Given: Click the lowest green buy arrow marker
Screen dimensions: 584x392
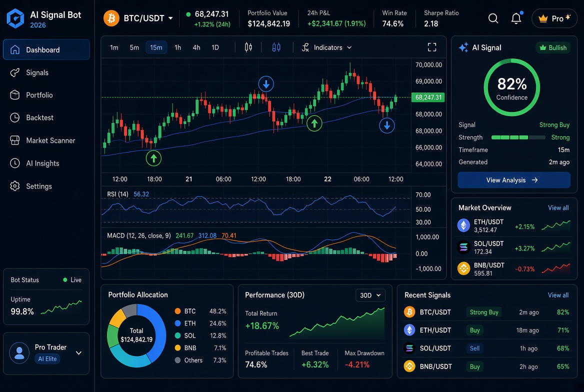Looking at the screenshot, I should click(153, 158).
